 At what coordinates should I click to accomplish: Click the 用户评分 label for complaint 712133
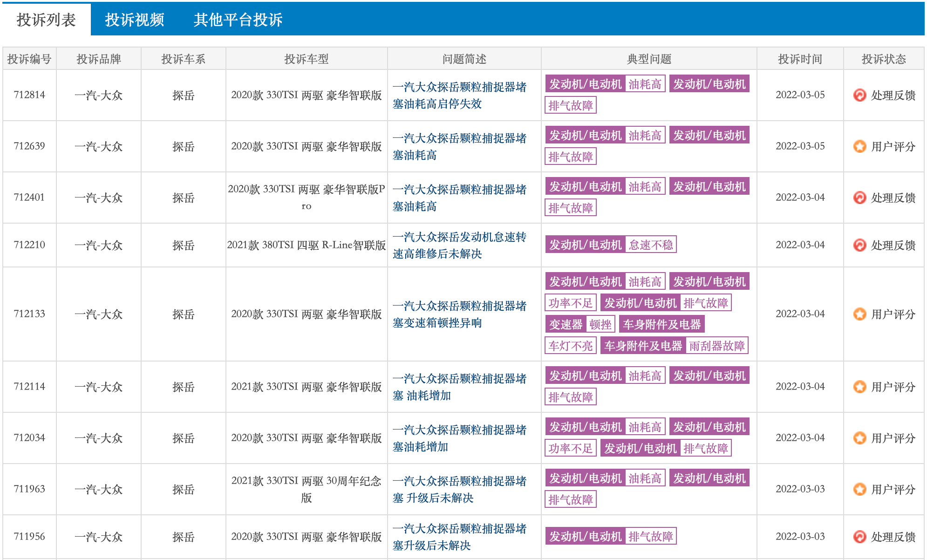click(x=893, y=314)
